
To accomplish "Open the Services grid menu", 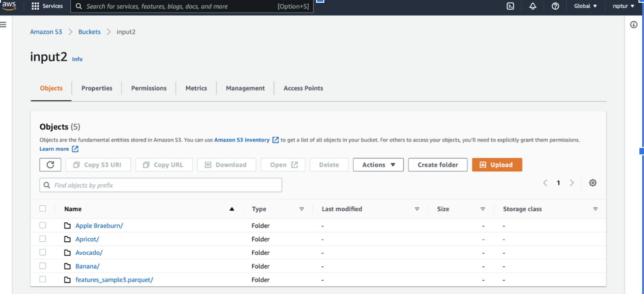I will click(x=47, y=6).
